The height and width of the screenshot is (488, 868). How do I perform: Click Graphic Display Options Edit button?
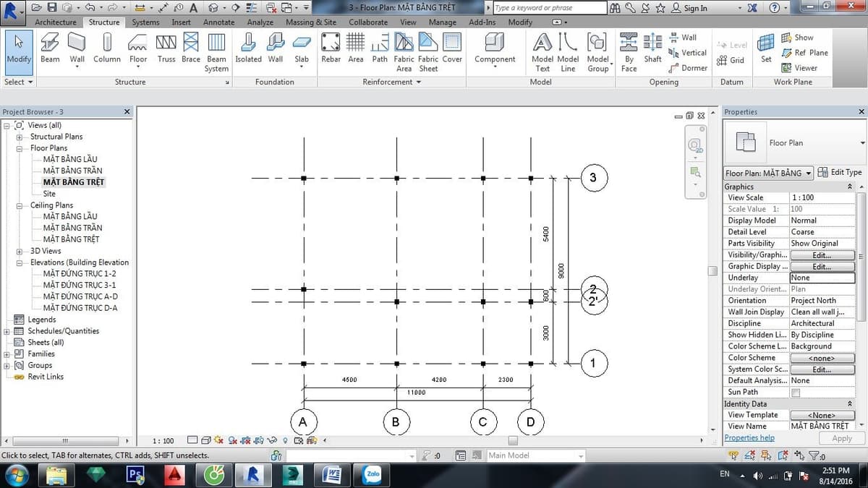(822, 267)
